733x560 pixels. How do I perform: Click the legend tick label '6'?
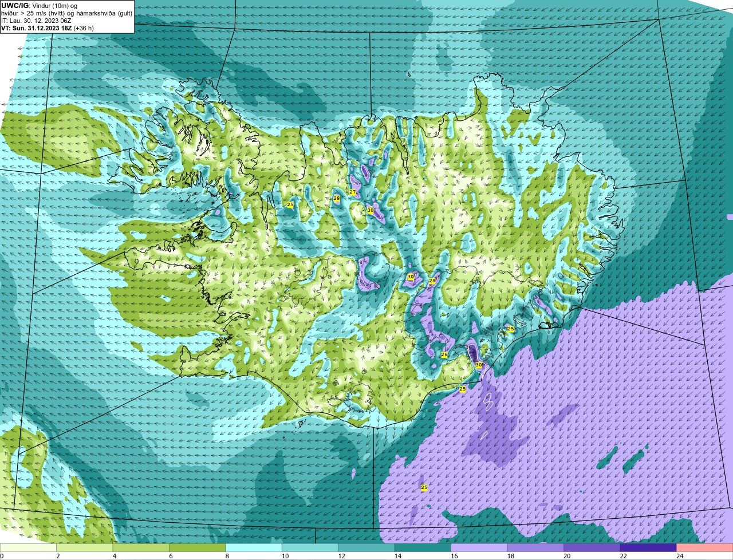coord(171,556)
